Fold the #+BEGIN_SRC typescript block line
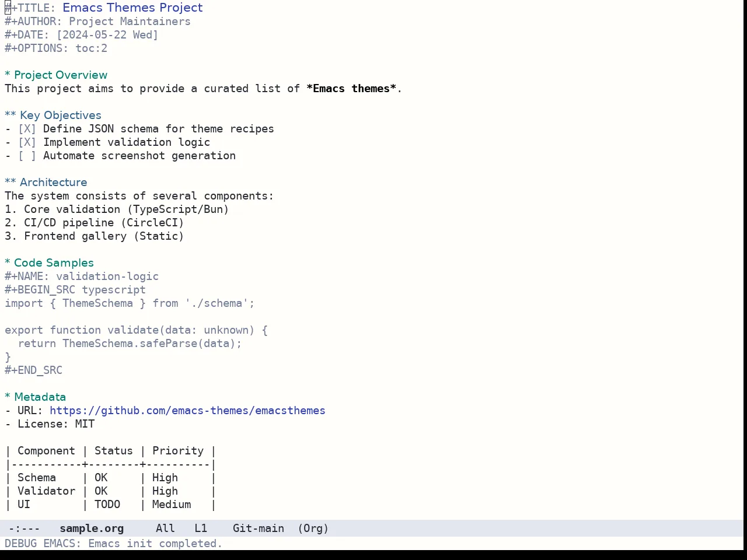 [x=75, y=290]
